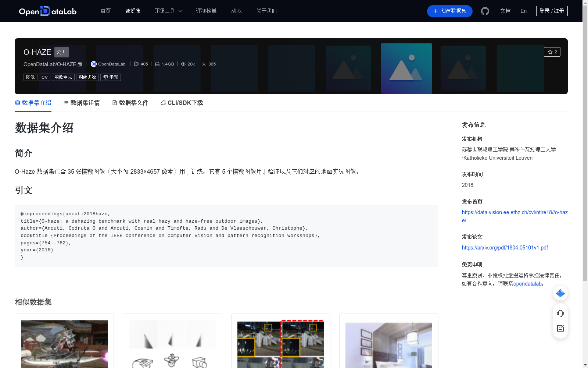Open the similar dataset with cone sketches
Viewport: 588px width, 368px height.
click(x=172, y=344)
